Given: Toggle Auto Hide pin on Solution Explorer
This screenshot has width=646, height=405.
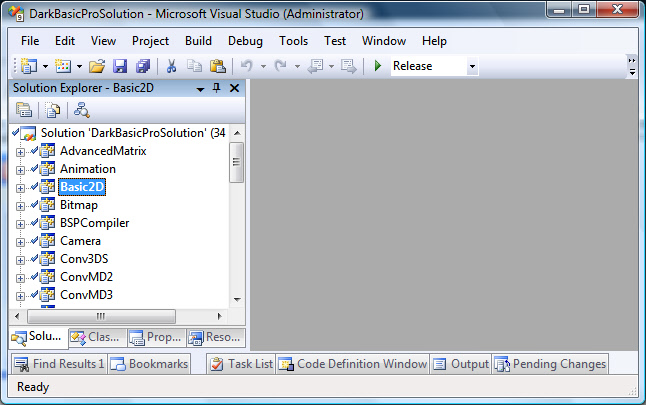Looking at the screenshot, I should point(216,88).
